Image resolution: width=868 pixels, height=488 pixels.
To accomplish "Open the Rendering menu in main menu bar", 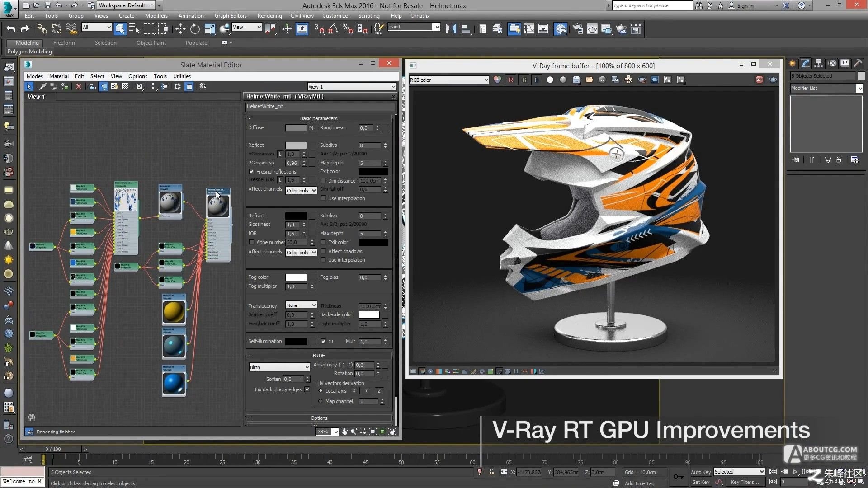I will tap(269, 16).
